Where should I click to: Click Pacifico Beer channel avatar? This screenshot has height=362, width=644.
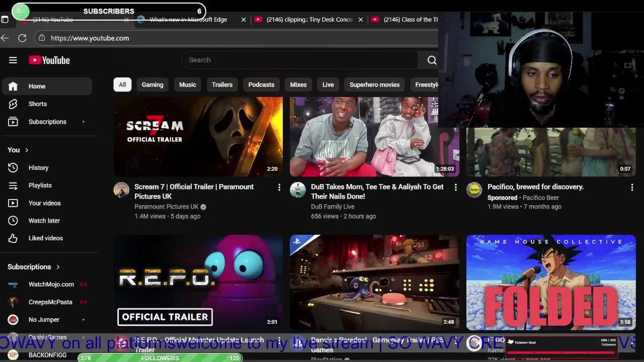(x=474, y=190)
